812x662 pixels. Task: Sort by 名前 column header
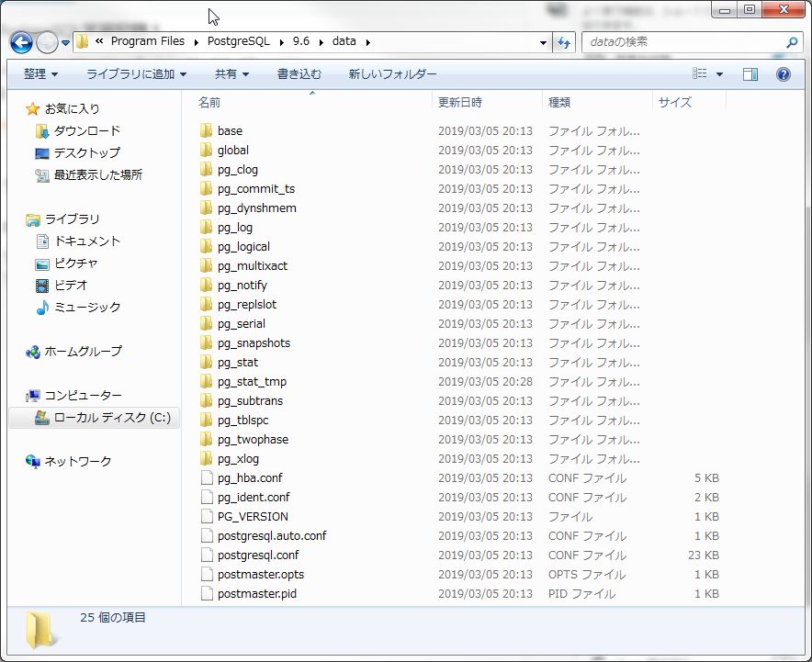click(x=209, y=103)
